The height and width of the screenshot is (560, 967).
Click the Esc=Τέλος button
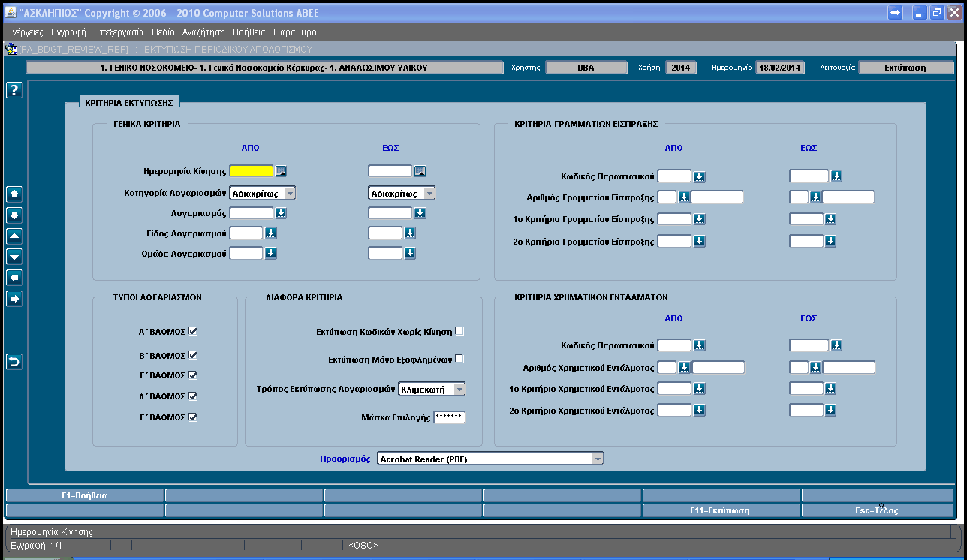tap(878, 510)
